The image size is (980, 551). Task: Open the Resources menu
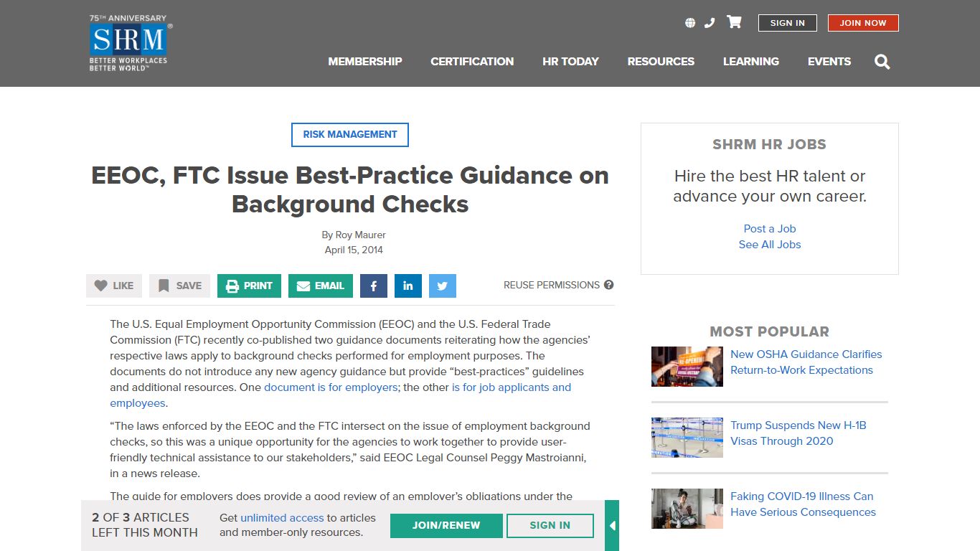[661, 62]
